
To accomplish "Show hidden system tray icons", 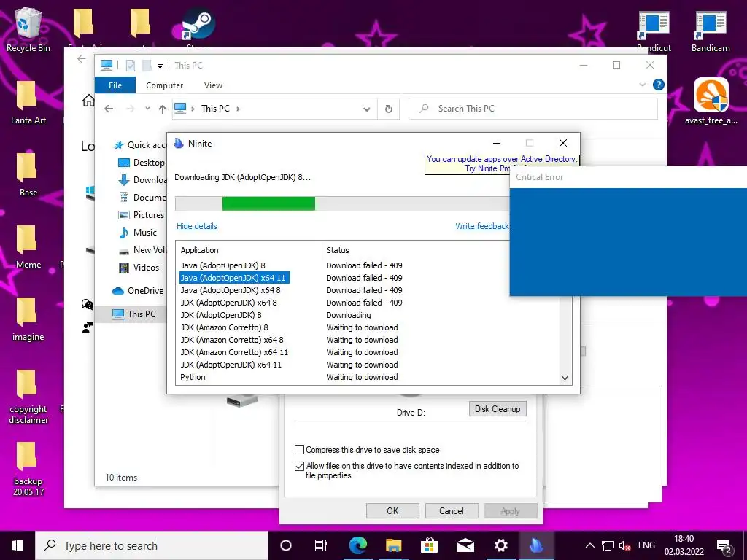I will click(x=589, y=545).
